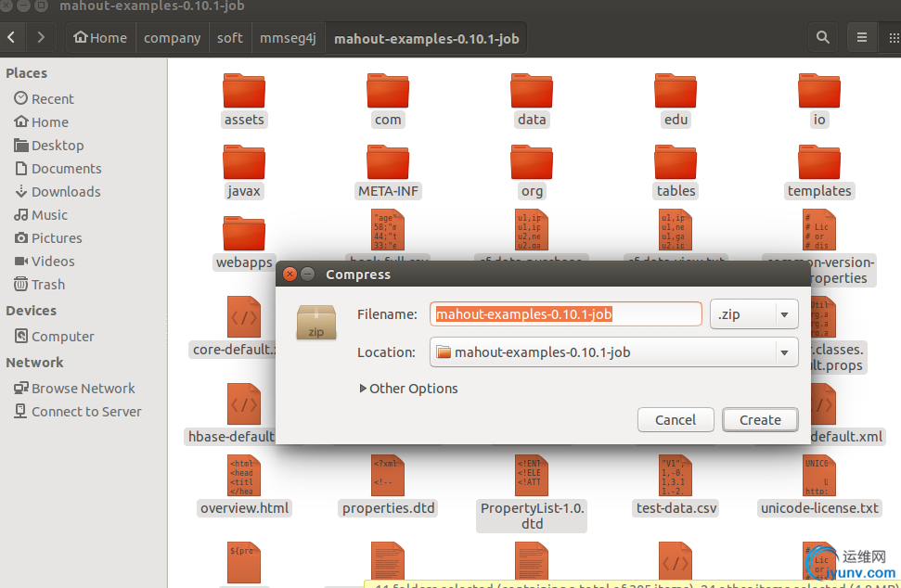
Task: Select the io folder icon
Action: (818, 90)
